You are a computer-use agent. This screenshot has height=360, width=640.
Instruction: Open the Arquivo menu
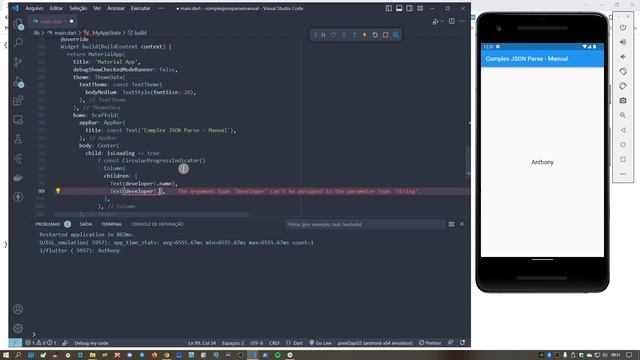click(34, 8)
